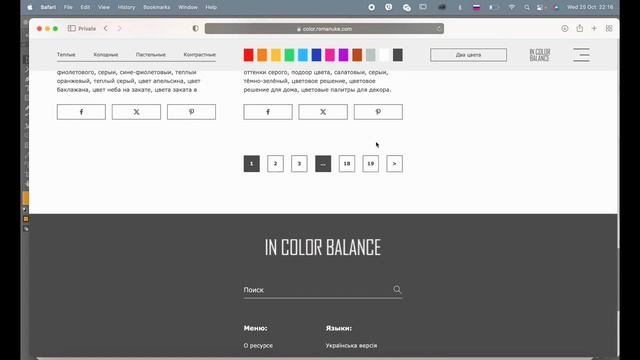
Task: Pick the white color swatch
Action: [384, 55]
